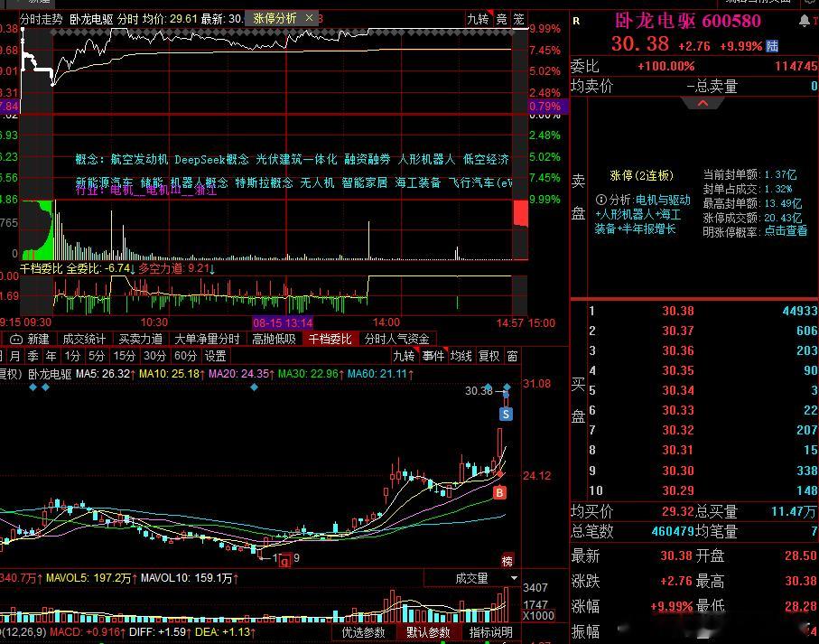819x644 pixels.
Task: Click the MA5: 26.32 indicator label
Action: pyautogui.click(x=106, y=374)
